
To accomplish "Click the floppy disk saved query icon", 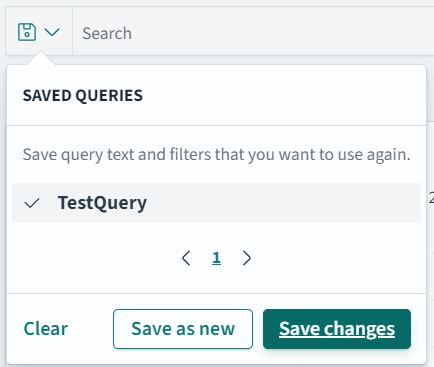I will pos(27,32).
